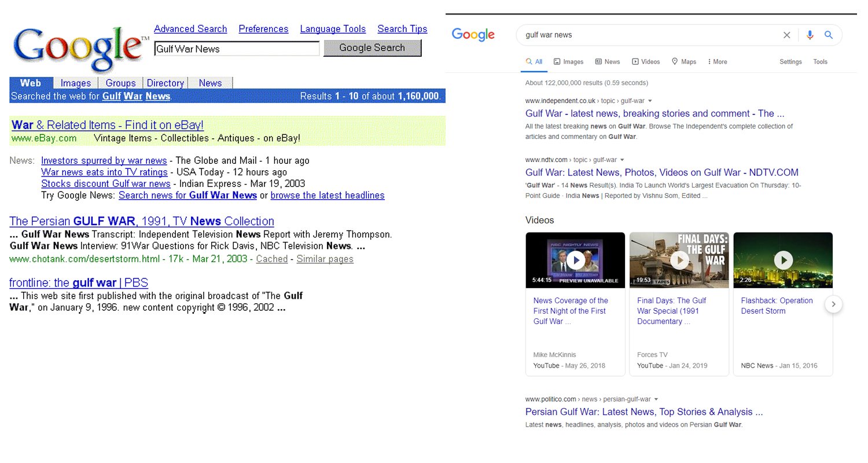This screenshot has width=868, height=463.
Task: Open the Similar pages link
Action: click(x=325, y=259)
